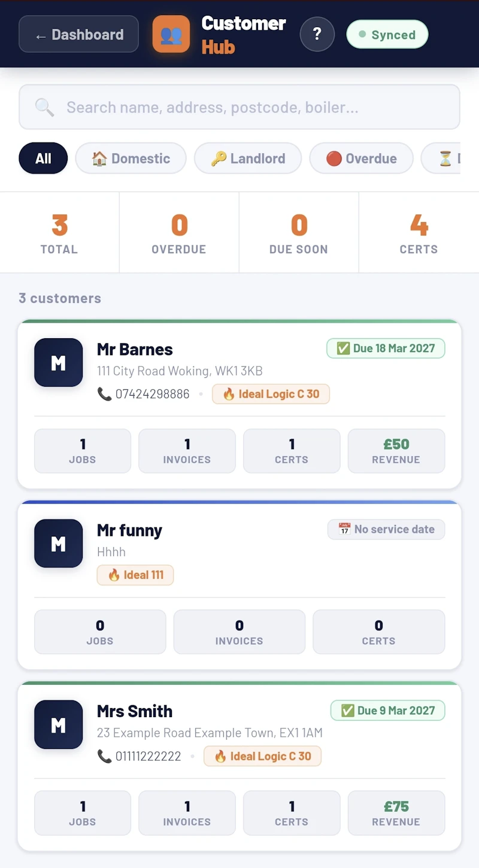Go back to Dashboard
Screen dimensions: 479x868
click(79, 34)
